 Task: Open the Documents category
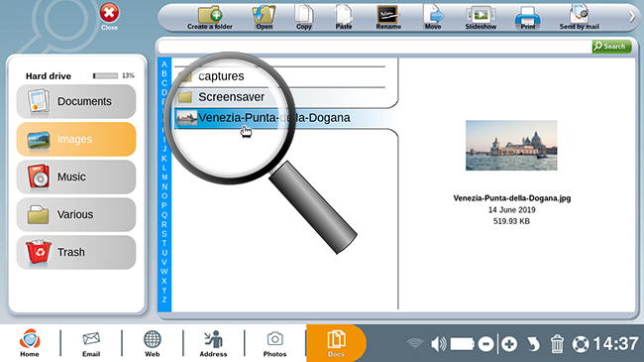point(76,101)
